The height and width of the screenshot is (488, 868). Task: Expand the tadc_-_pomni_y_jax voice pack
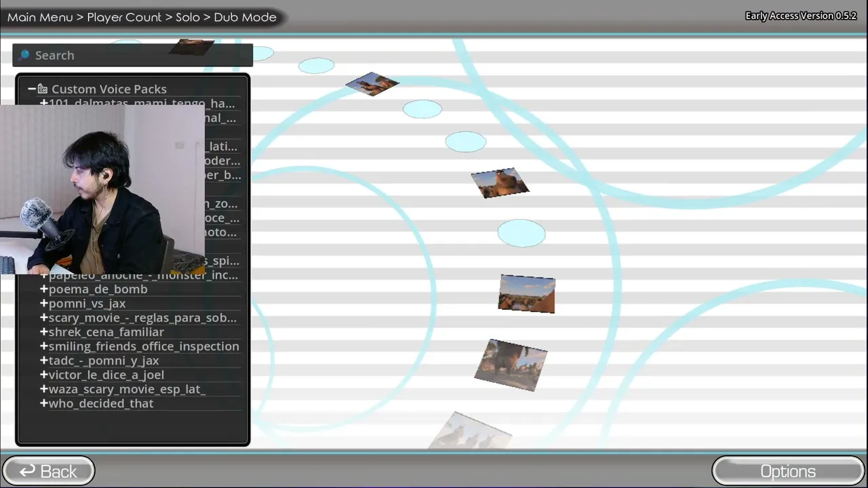click(x=44, y=360)
